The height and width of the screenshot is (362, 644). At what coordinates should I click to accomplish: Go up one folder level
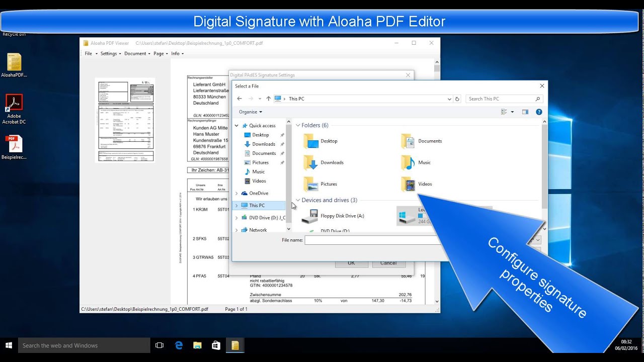tap(268, 99)
